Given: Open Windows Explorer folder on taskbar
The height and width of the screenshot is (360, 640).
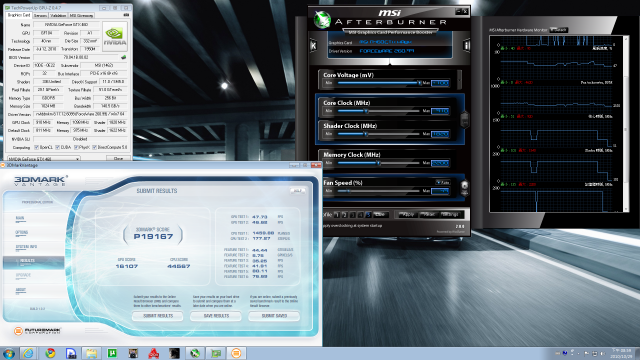Looking at the screenshot, I should tap(91, 353).
